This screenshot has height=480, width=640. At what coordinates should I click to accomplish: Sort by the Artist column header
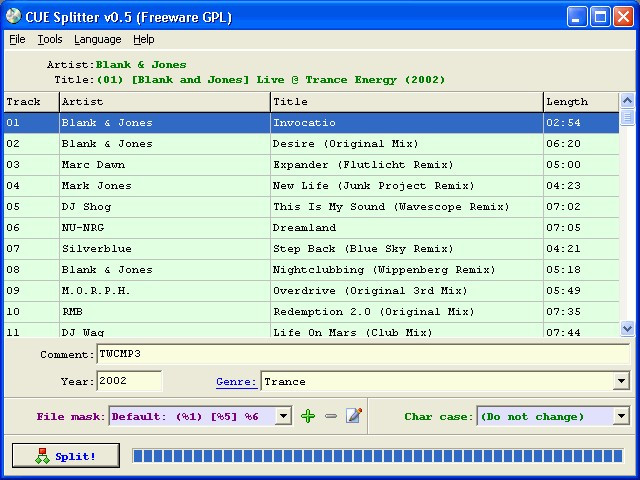165,102
